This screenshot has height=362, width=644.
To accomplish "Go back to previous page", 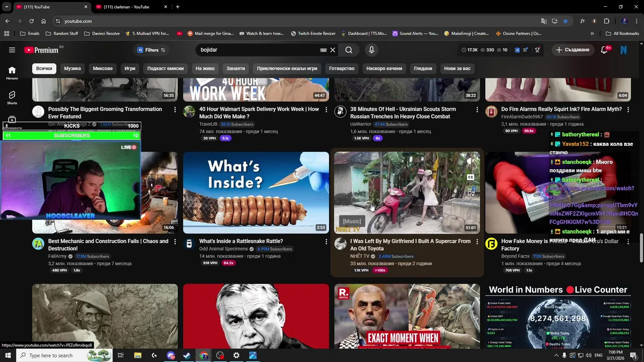I will (x=7, y=21).
